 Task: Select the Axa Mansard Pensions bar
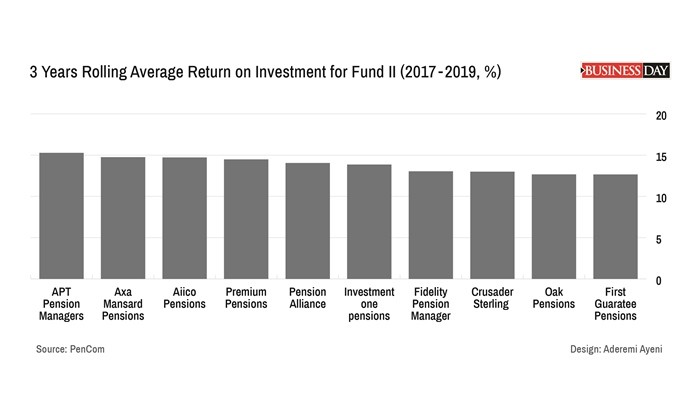(x=123, y=217)
